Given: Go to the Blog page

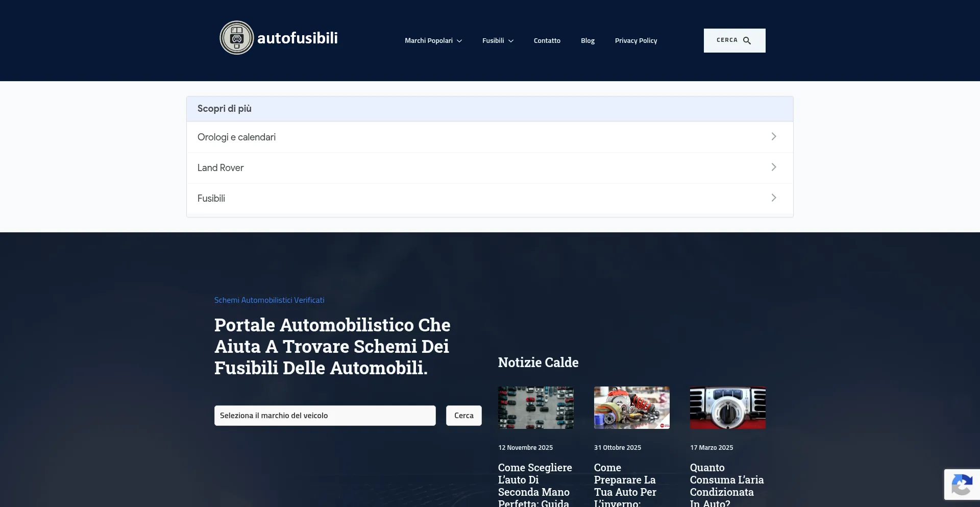Looking at the screenshot, I should tap(587, 41).
